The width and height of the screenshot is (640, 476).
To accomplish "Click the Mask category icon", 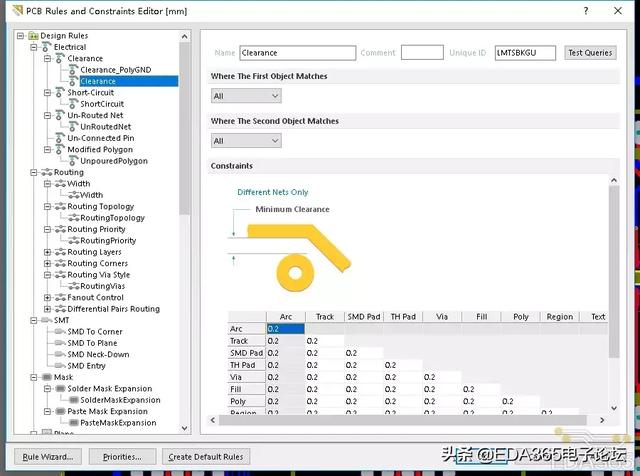I will click(x=47, y=377).
